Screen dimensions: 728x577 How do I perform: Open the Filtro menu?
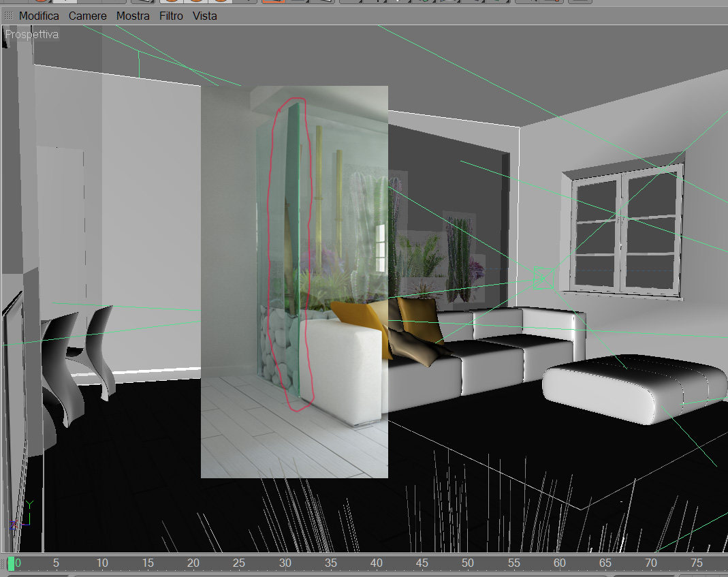click(171, 16)
